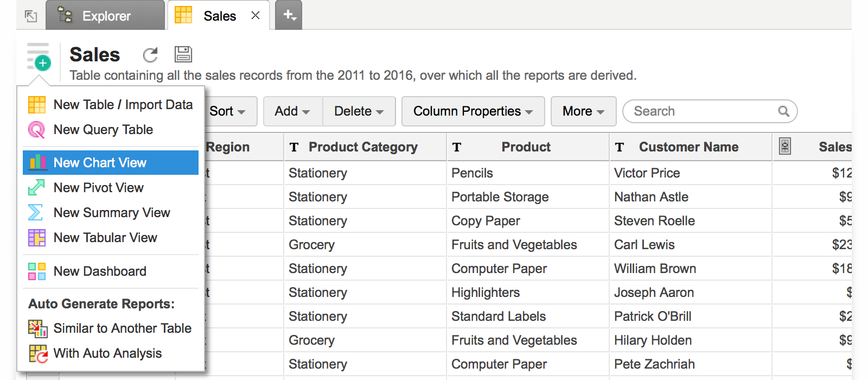The image size is (868, 380).
Task: Select New Chart View menu entry
Action: pos(100,163)
